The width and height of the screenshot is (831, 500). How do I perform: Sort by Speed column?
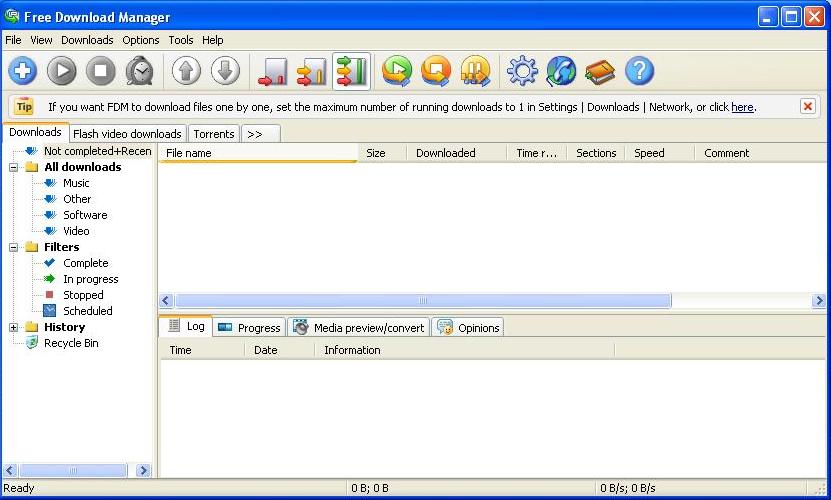point(660,153)
